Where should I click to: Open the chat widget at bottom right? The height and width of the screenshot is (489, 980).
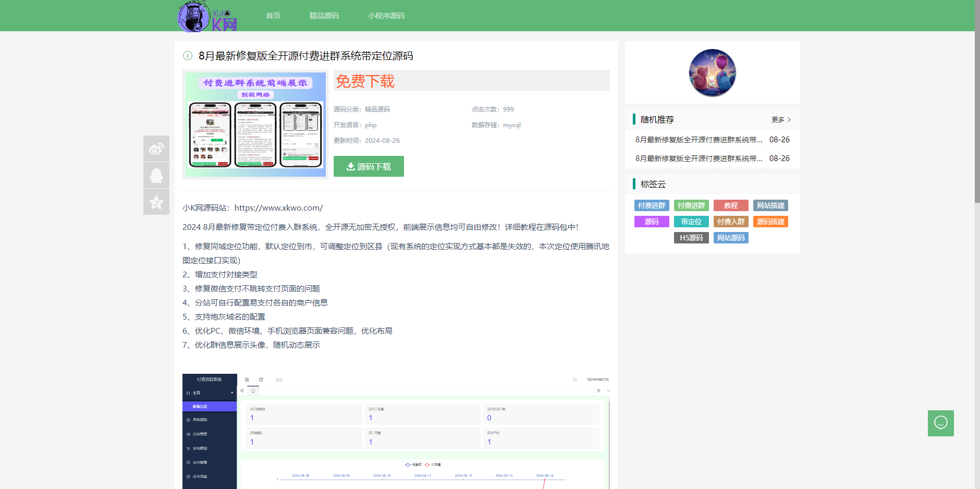coord(940,423)
